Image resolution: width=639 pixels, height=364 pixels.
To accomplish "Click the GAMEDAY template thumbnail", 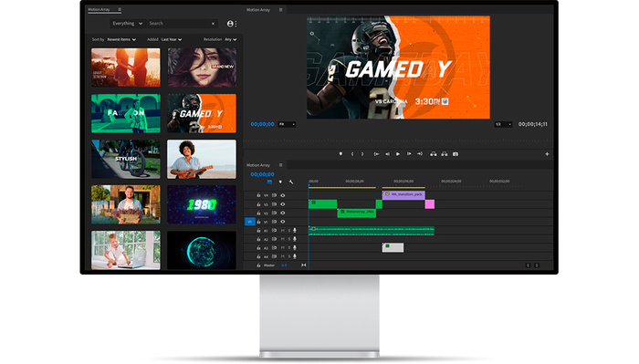I will pos(202,113).
